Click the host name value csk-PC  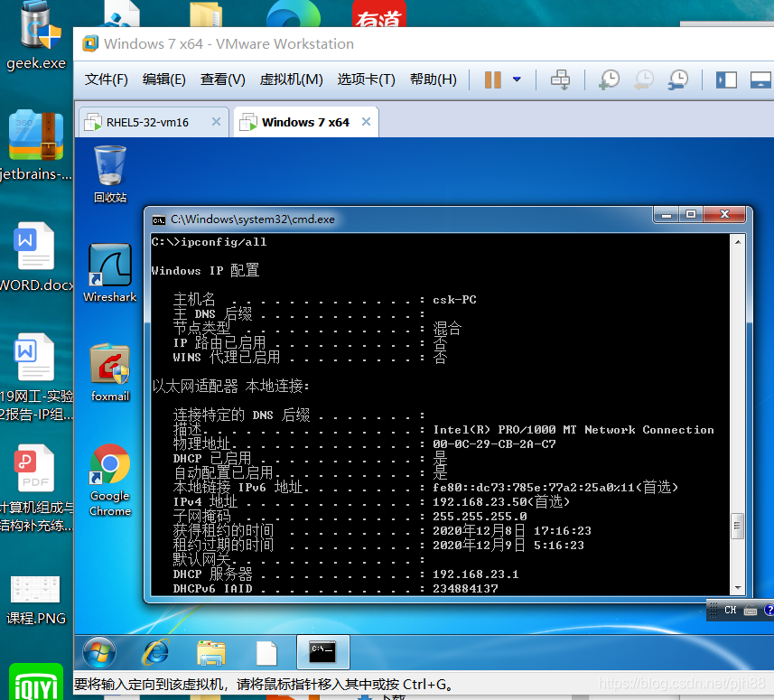tap(454, 300)
